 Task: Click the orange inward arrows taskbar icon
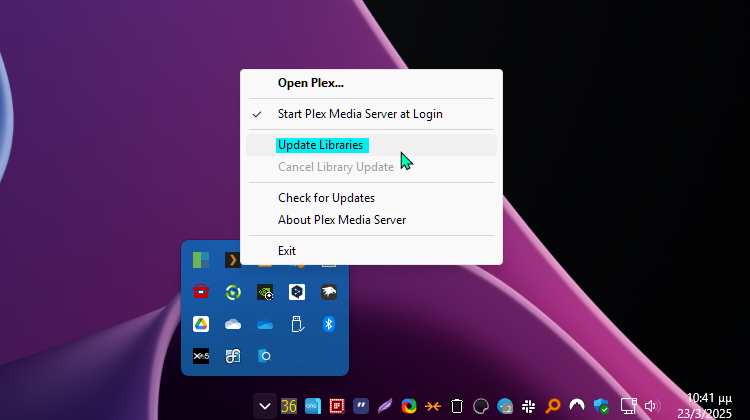[x=433, y=406]
